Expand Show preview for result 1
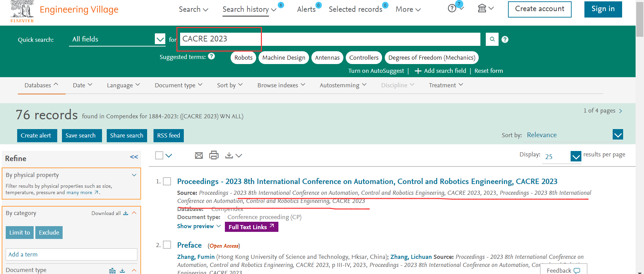The image size is (644, 274). (199, 226)
